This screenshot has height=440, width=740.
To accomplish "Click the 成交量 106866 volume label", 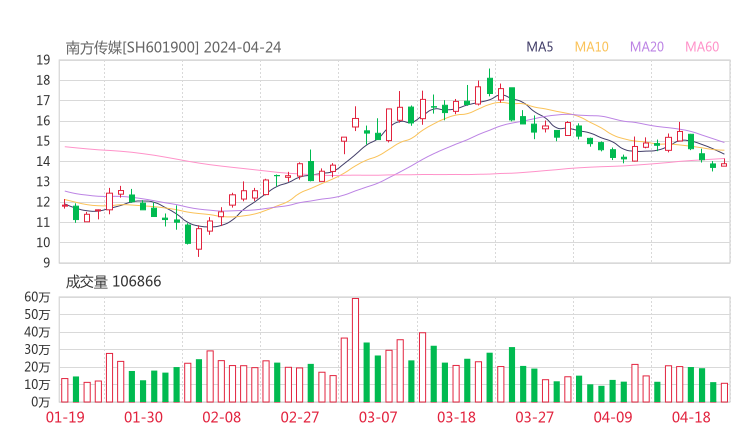I will (113, 282).
